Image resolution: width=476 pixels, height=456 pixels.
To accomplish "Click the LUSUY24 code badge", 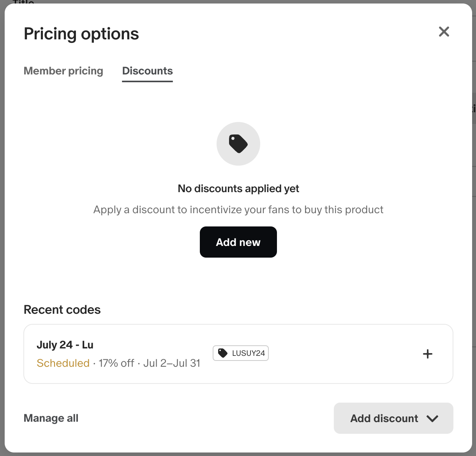I will [241, 353].
